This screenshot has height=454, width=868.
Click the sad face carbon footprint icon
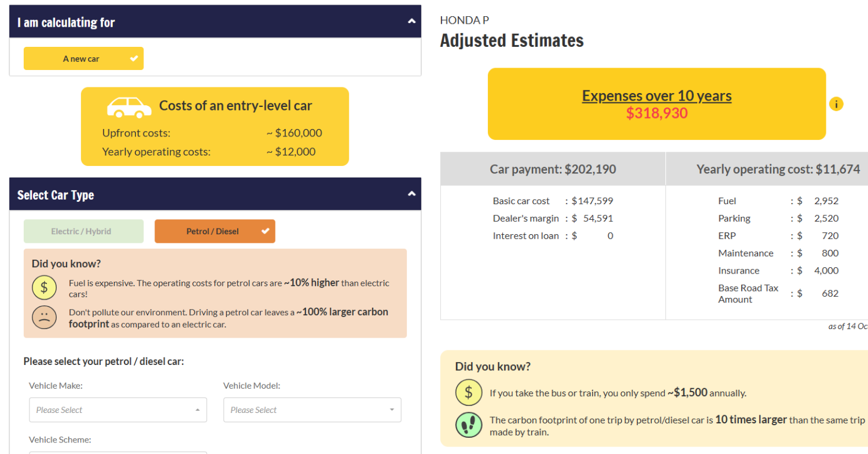(x=44, y=317)
